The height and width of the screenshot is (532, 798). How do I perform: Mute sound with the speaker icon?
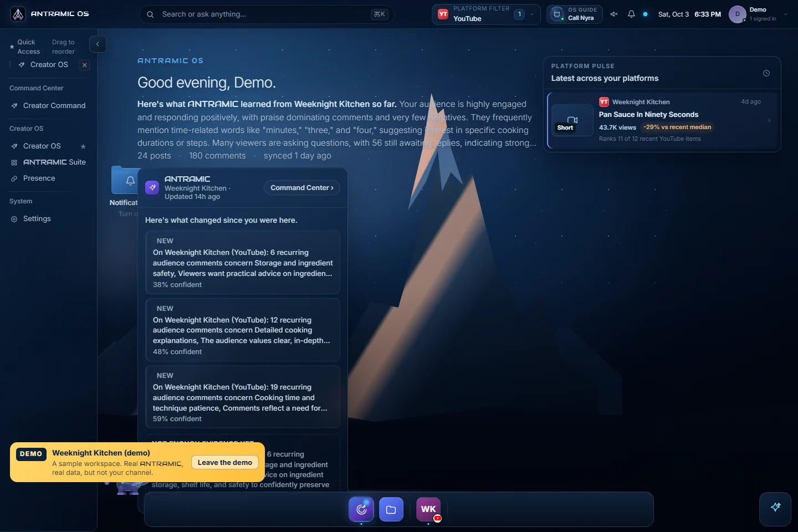click(614, 14)
